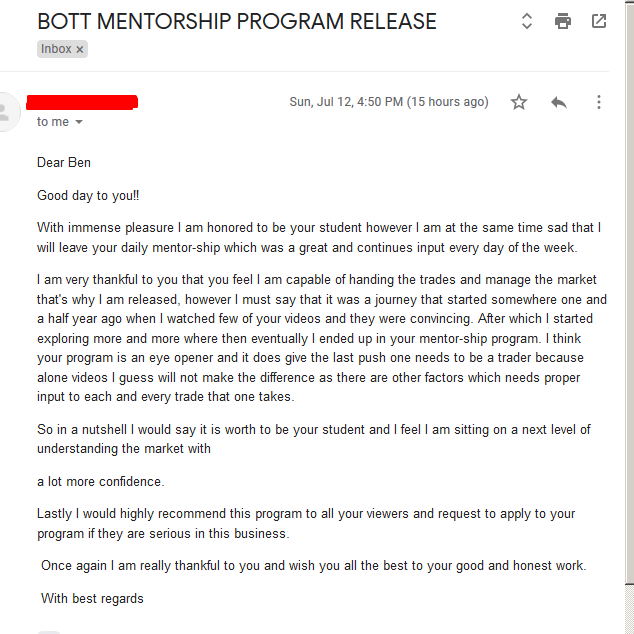Click the expand all messages arrows icon
The height and width of the screenshot is (634, 634).
coord(527,21)
